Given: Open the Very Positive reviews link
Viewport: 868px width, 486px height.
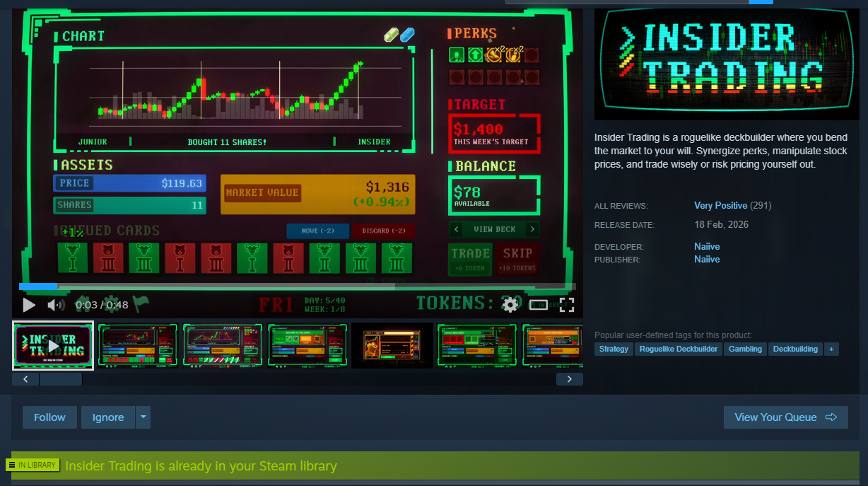Looking at the screenshot, I should (720, 206).
